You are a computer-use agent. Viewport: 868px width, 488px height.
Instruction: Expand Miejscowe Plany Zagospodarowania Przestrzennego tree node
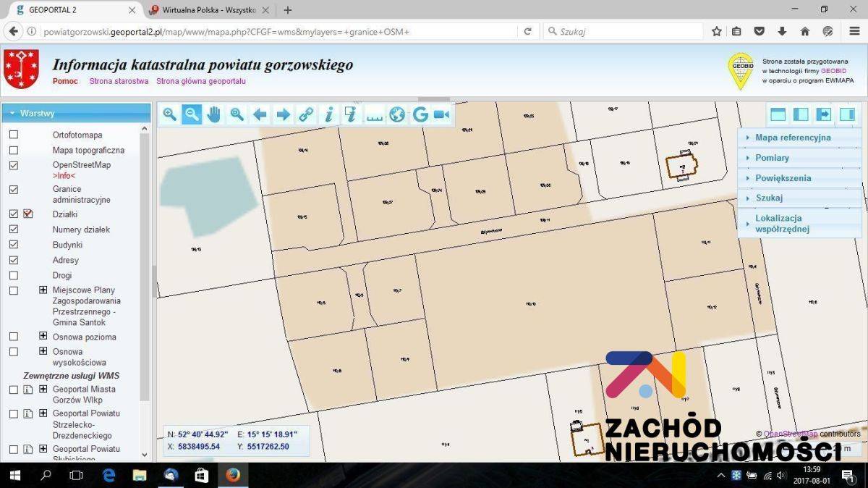click(x=43, y=290)
